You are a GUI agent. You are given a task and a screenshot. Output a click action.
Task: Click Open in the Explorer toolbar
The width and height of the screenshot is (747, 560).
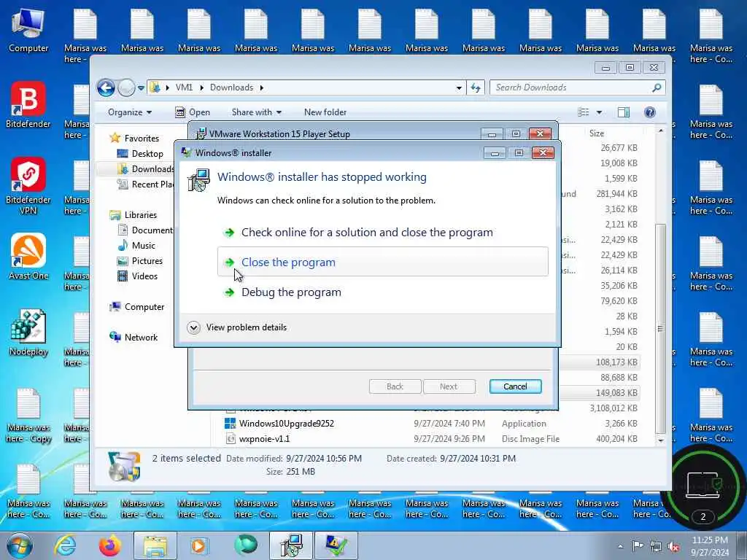[x=193, y=112]
